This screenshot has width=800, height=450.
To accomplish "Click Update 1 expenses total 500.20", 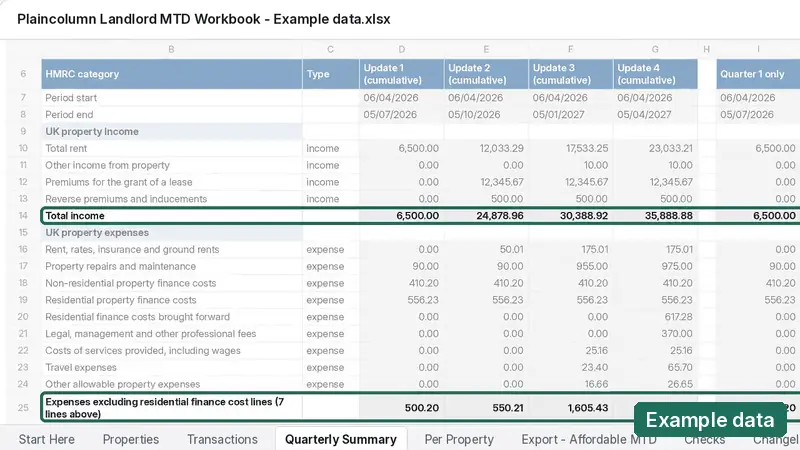I will pyautogui.click(x=402, y=408).
